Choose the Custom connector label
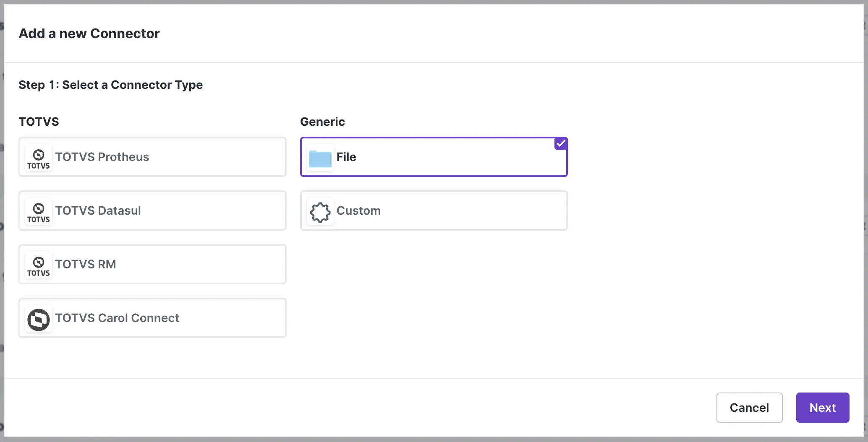The height and width of the screenshot is (442, 868). 358,211
